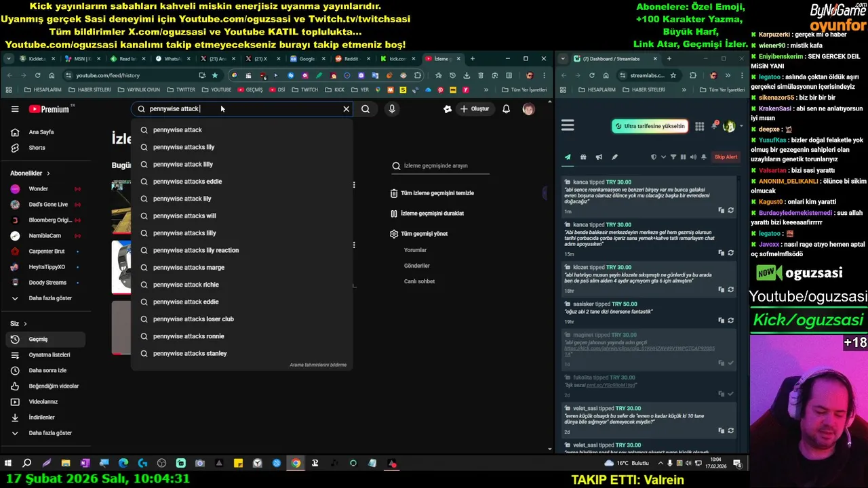Open Chrome from the Windows taskbar
868x488 pixels.
point(296,464)
